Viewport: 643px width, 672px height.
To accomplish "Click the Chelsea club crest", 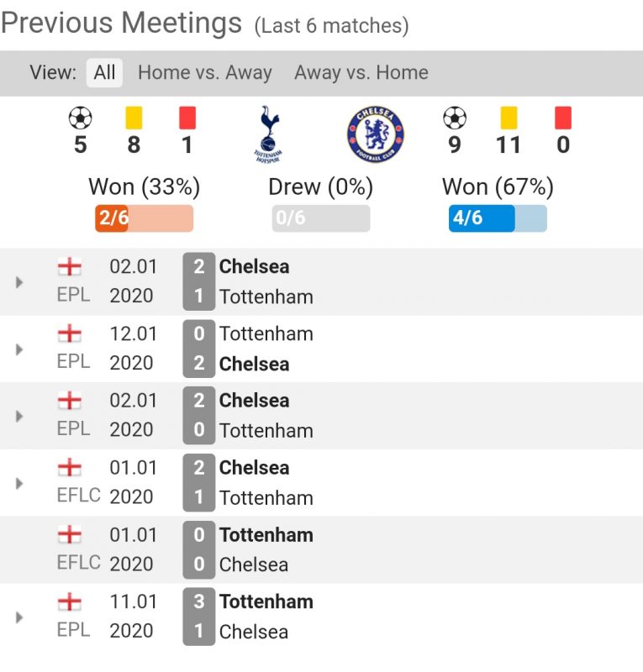I will coord(375,134).
